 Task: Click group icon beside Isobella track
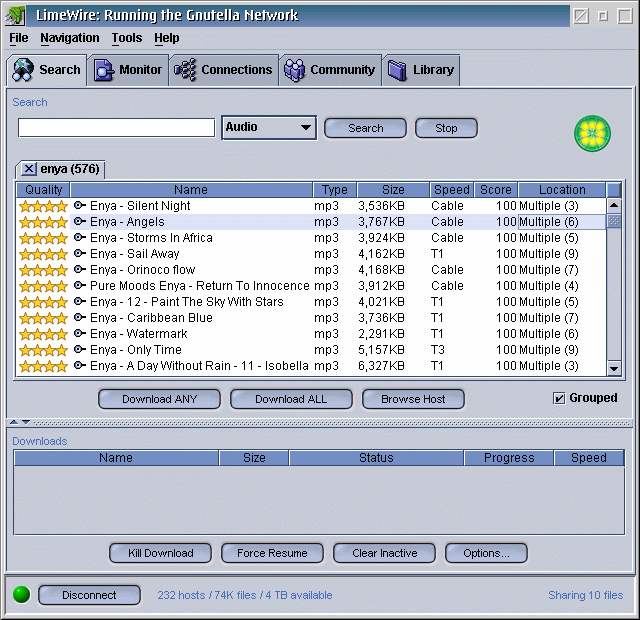pos(80,365)
